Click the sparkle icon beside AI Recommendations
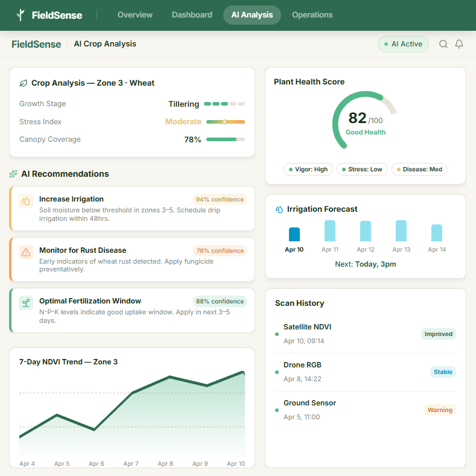 (x=13, y=174)
